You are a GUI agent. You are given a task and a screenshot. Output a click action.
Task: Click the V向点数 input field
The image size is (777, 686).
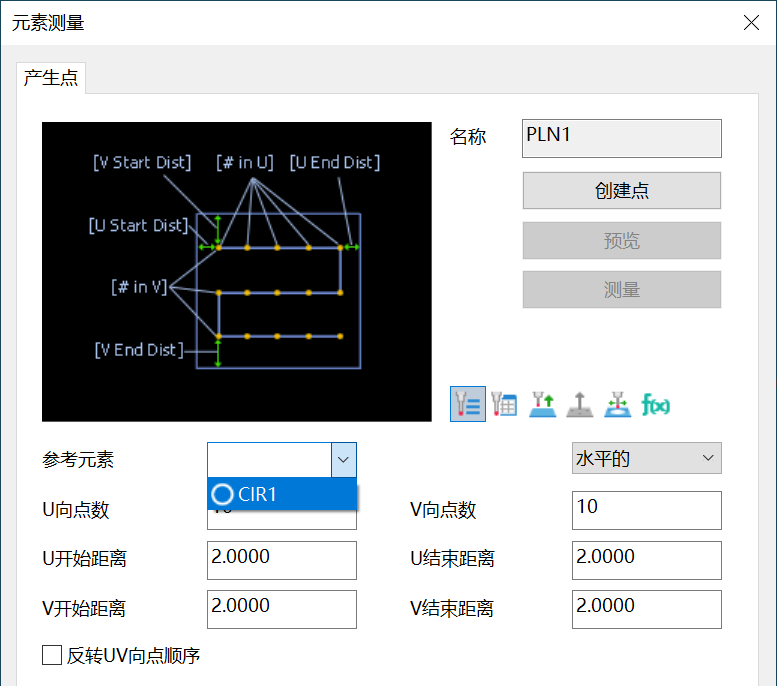[646, 510]
